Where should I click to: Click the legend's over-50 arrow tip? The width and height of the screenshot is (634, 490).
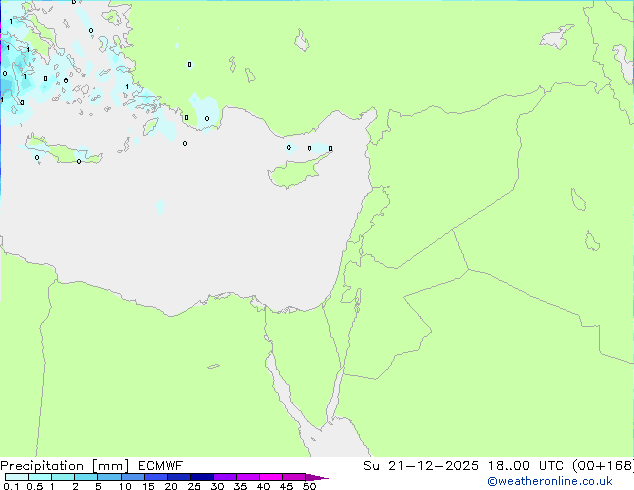click(x=317, y=477)
